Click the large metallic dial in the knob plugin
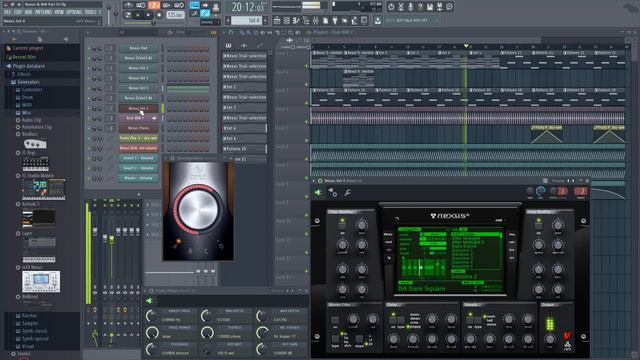Screen dimensions: 640x360 coord(198,211)
